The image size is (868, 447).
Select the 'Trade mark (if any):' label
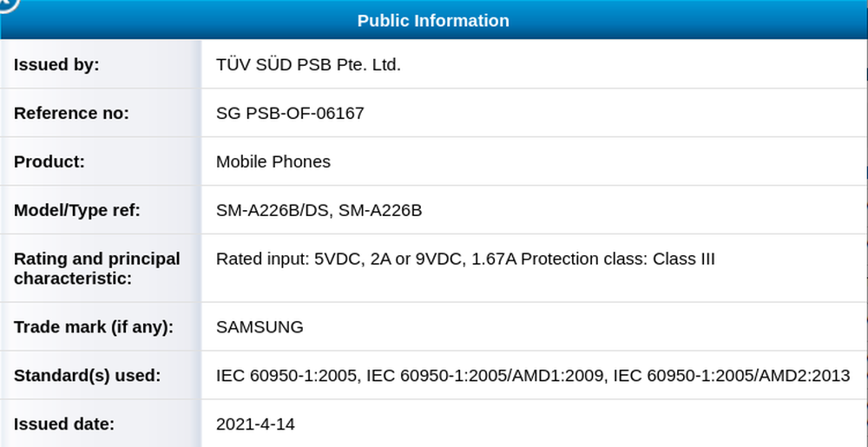point(94,327)
